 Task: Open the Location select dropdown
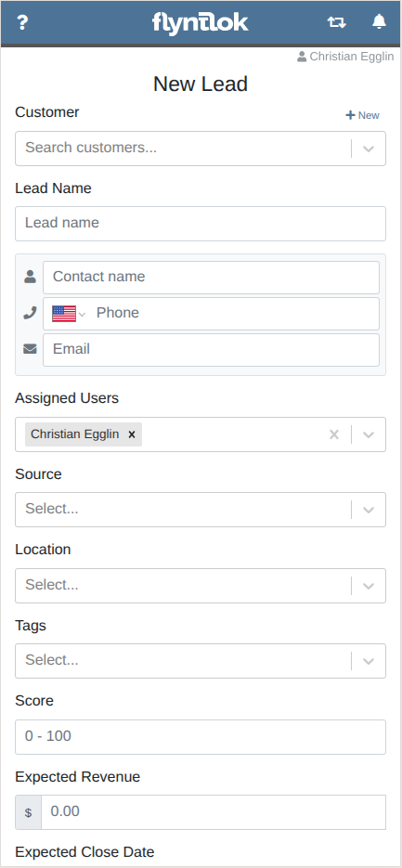click(201, 585)
